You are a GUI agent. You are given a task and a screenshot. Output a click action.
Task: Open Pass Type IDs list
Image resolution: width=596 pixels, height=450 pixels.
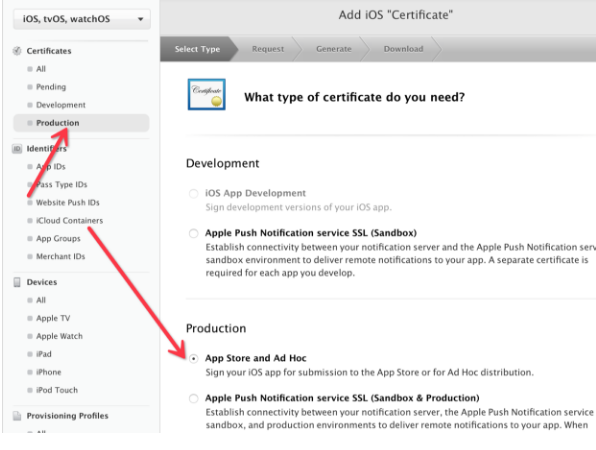click(x=62, y=184)
